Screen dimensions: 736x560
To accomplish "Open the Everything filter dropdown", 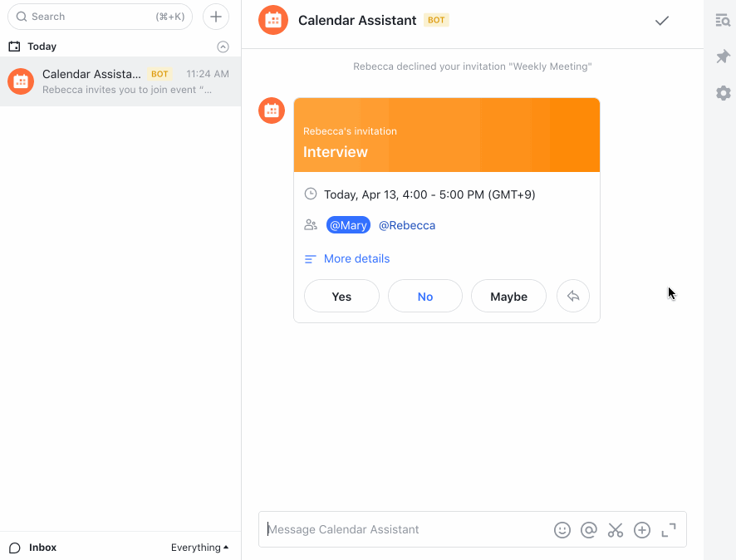I will [199, 548].
